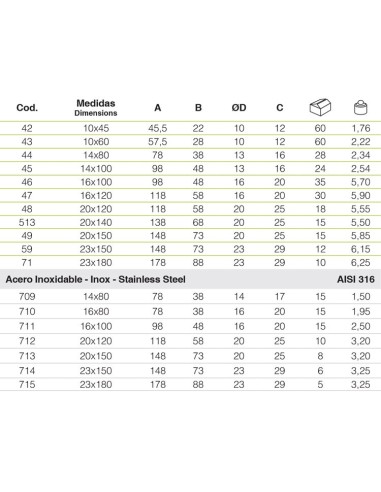Select stainless code 715
This screenshot has height=492, width=381.
[x=27, y=385]
